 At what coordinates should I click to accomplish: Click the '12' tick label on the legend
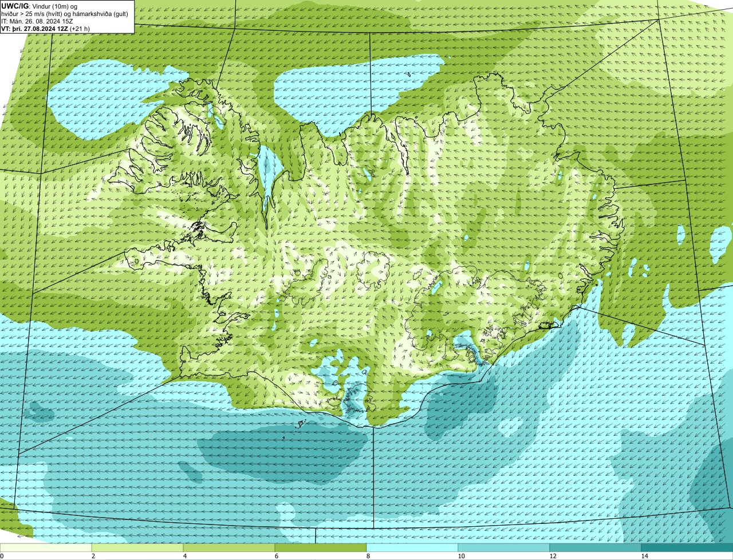pos(553,556)
